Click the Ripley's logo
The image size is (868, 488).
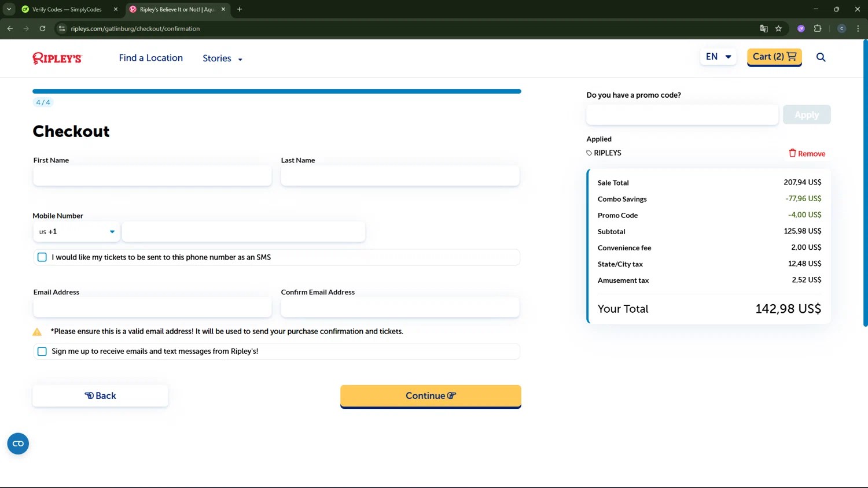pos(57,58)
